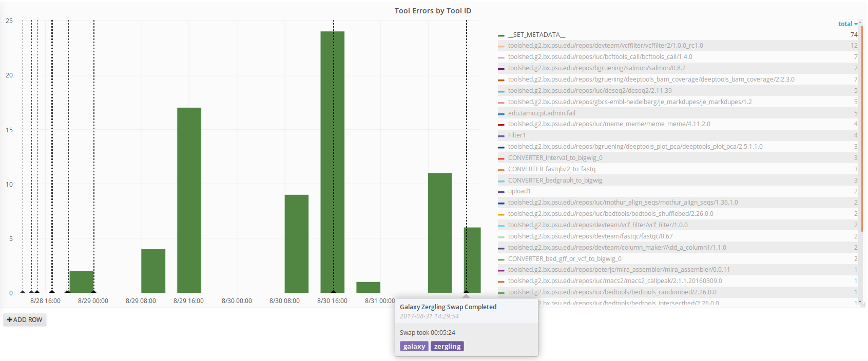This screenshot has width=868, height=361.
Task: Click the 'Galaxy Zergling Swap Completed' tooltip title
Action: click(448, 307)
